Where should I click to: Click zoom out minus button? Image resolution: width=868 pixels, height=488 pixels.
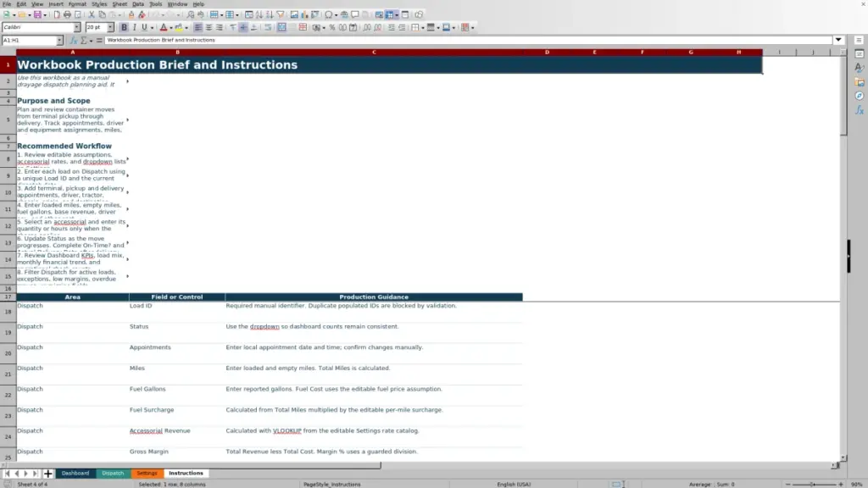[x=788, y=484]
